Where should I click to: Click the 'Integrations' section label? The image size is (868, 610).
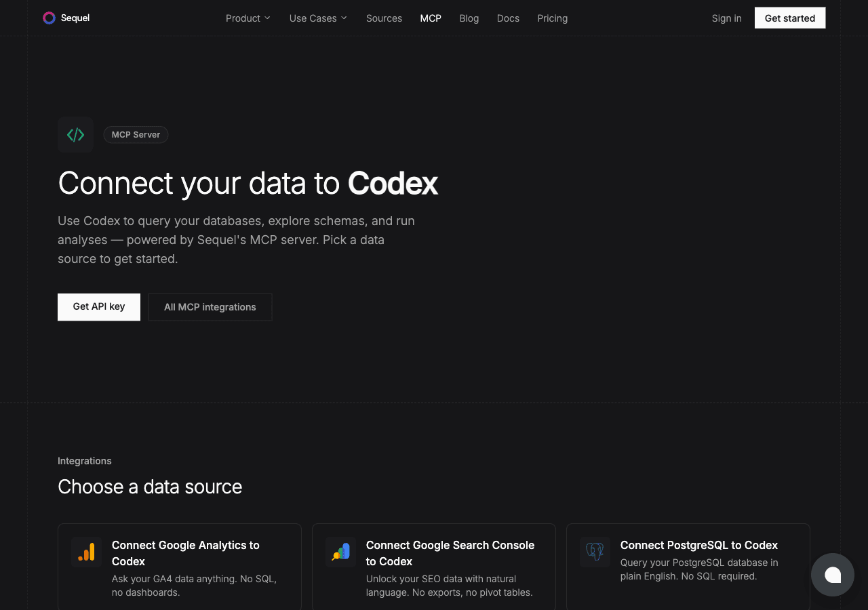pyautogui.click(x=85, y=461)
